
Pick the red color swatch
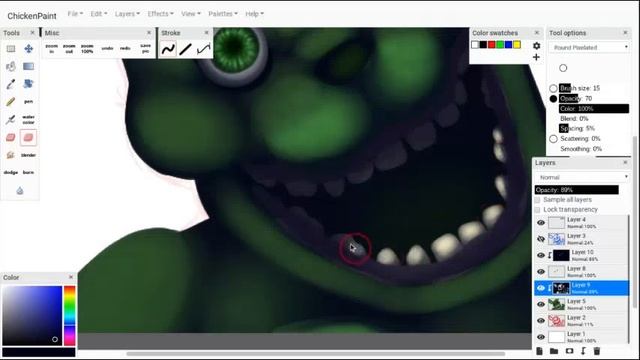pos(492,44)
